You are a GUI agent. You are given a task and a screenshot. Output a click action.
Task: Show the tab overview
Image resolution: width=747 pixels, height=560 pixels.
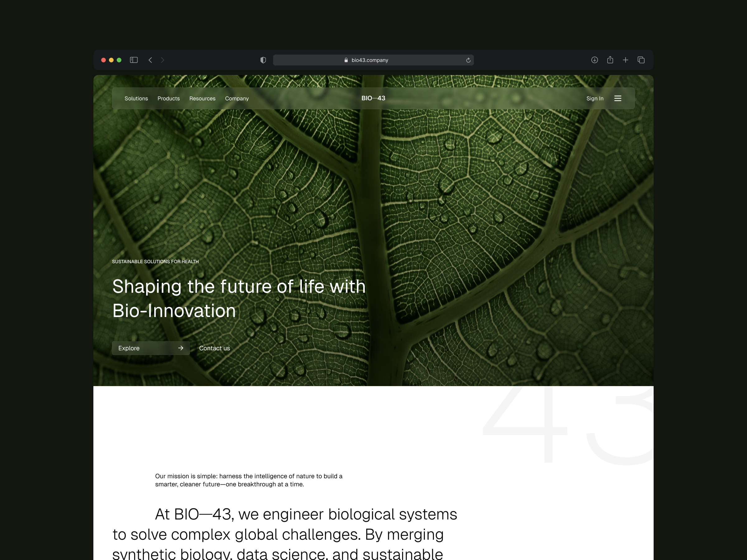[x=641, y=60]
